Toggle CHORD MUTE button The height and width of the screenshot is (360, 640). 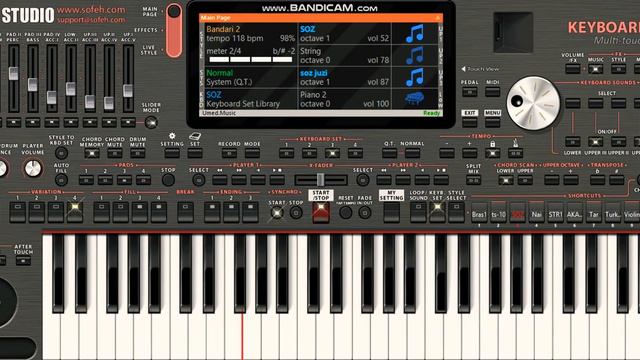click(115, 153)
